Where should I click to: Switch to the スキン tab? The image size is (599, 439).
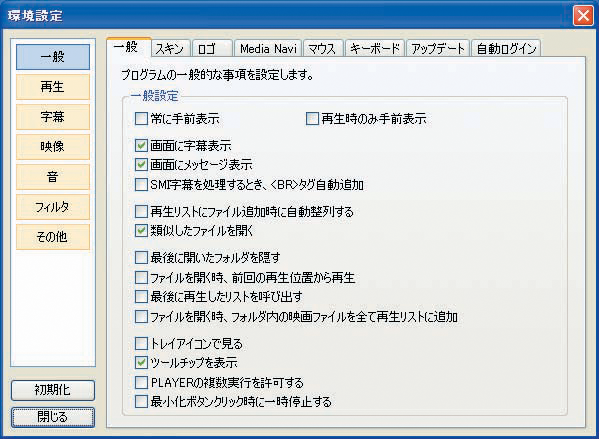click(170, 49)
